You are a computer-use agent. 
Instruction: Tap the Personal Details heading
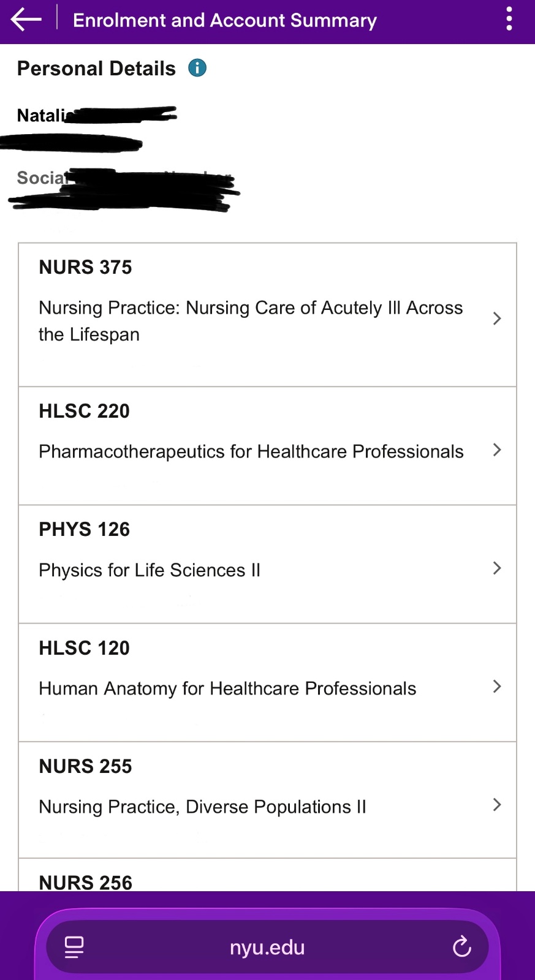pyautogui.click(x=96, y=69)
